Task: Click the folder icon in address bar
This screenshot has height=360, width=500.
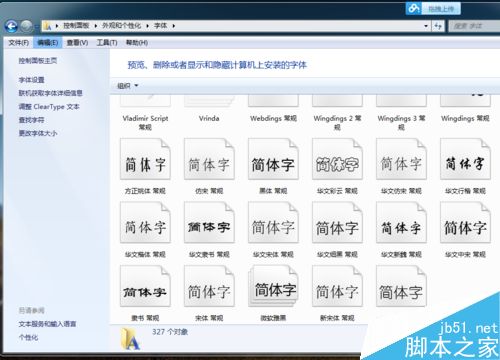Action: pos(48,26)
